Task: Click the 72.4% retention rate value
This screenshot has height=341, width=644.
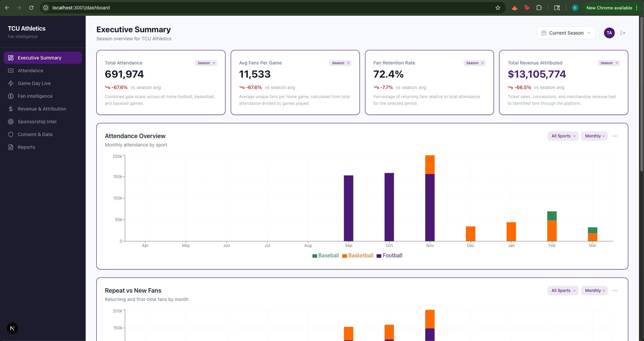Action: [388, 74]
